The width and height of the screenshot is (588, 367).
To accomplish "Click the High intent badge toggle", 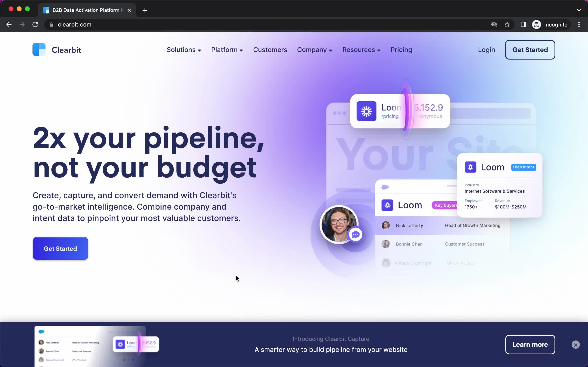I will pyautogui.click(x=524, y=167).
